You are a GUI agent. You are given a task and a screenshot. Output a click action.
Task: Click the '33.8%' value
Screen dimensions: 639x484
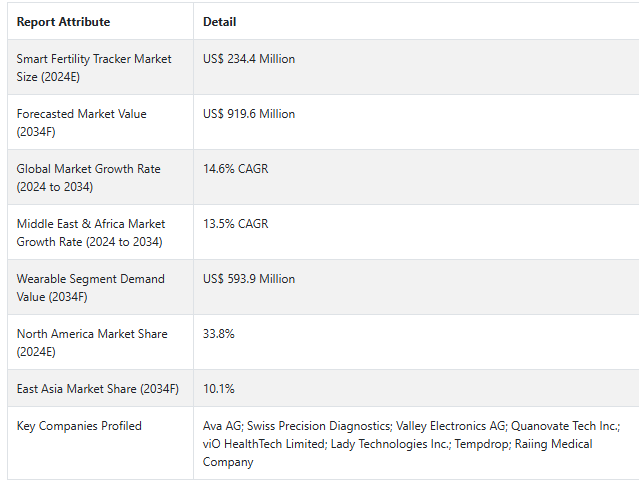click(219, 334)
